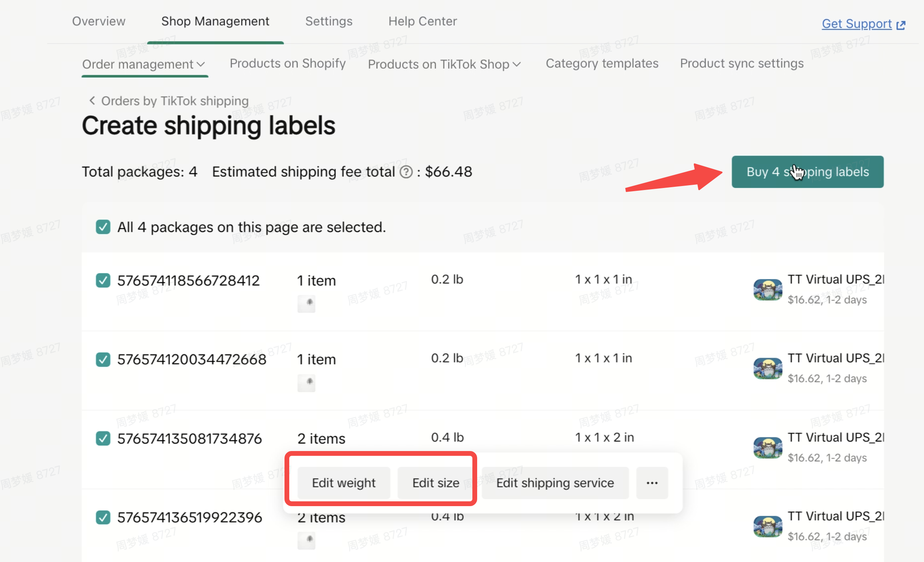Open the Edit shipping service options
924x562 pixels.
555,483
